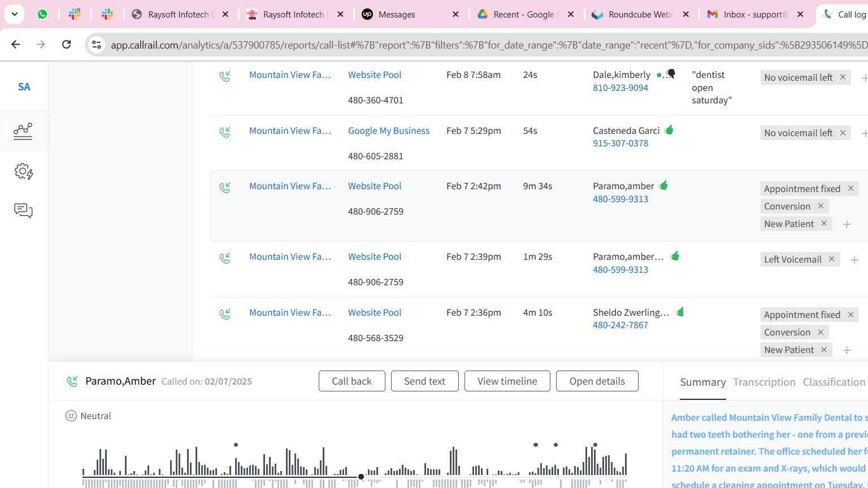Jump to first highlight marker on waveform

pyautogui.click(x=236, y=445)
